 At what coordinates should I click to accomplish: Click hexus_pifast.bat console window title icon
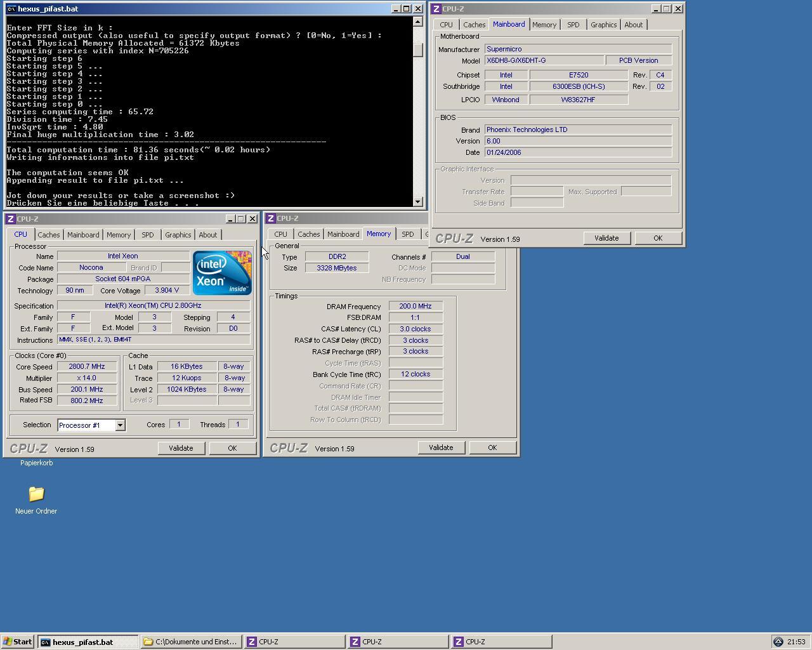coord(11,9)
